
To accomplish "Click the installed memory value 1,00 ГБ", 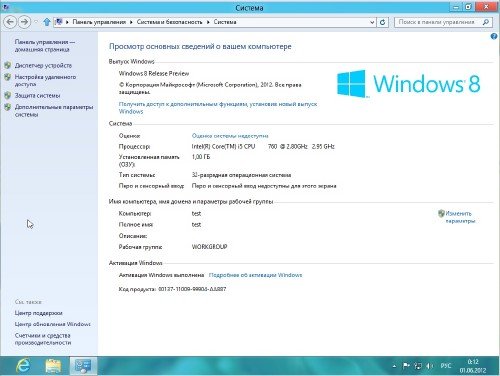I will pos(201,157).
